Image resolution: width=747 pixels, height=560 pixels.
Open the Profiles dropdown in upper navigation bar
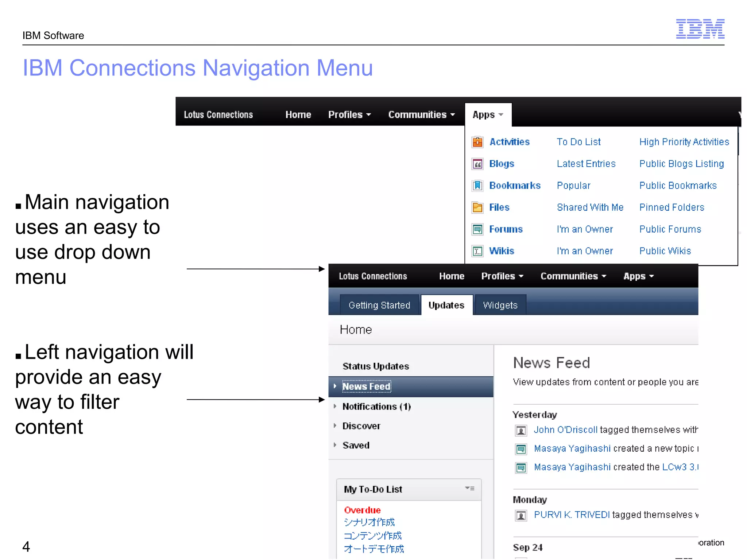pyautogui.click(x=349, y=115)
